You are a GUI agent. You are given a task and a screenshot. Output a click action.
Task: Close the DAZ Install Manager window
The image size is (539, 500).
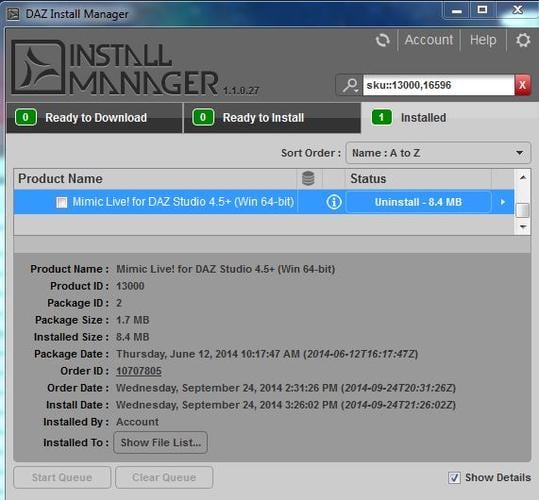click(517, 10)
